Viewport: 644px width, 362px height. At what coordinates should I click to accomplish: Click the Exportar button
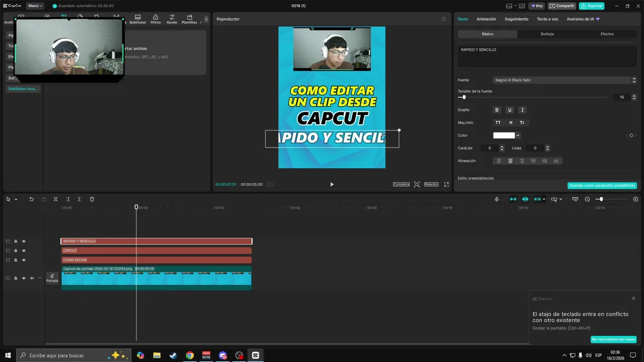[592, 6]
